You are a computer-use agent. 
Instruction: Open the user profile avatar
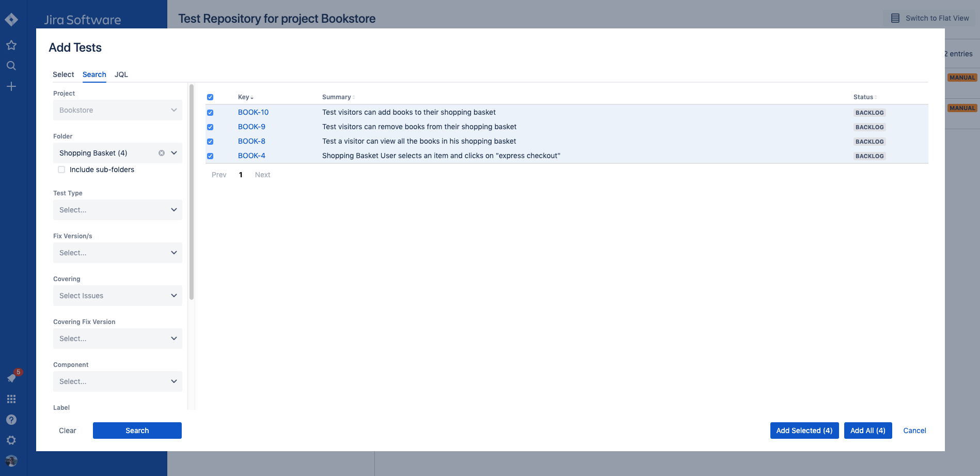(x=11, y=460)
